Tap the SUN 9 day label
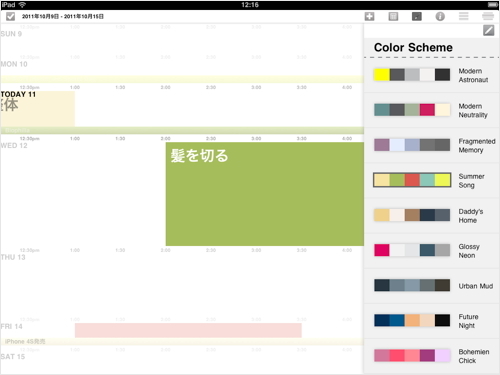The height and width of the screenshot is (375, 500). click(11, 34)
